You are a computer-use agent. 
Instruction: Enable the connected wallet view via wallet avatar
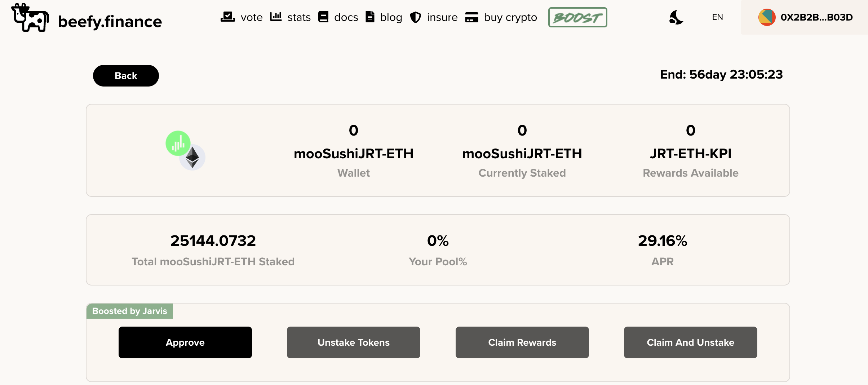click(766, 17)
